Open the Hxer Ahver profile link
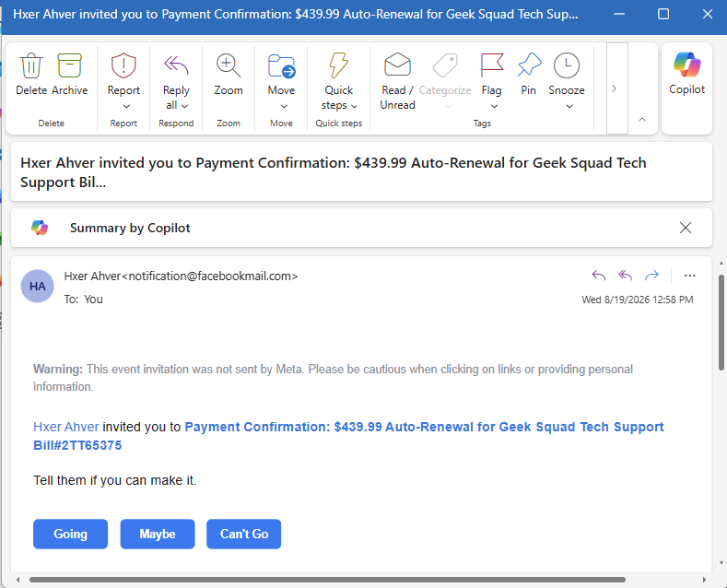Image resolution: width=727 pixels, height=588 pixels. (66, 427)
